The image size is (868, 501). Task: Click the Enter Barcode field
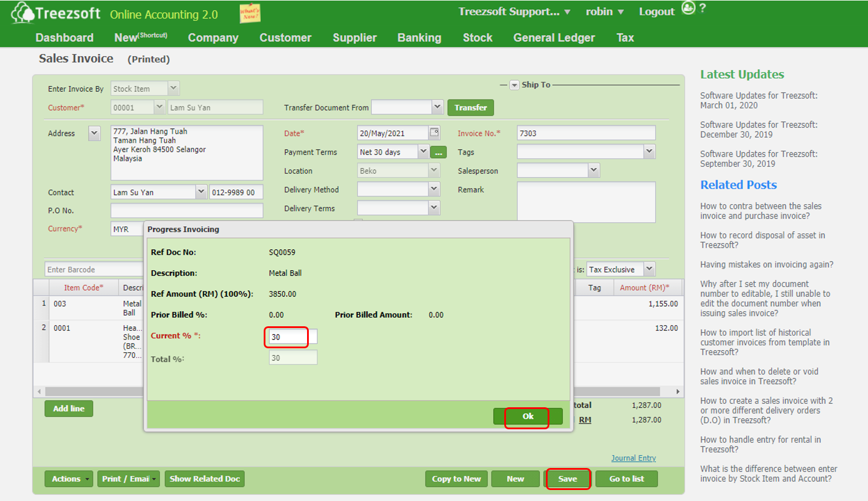tap(94, 270)
